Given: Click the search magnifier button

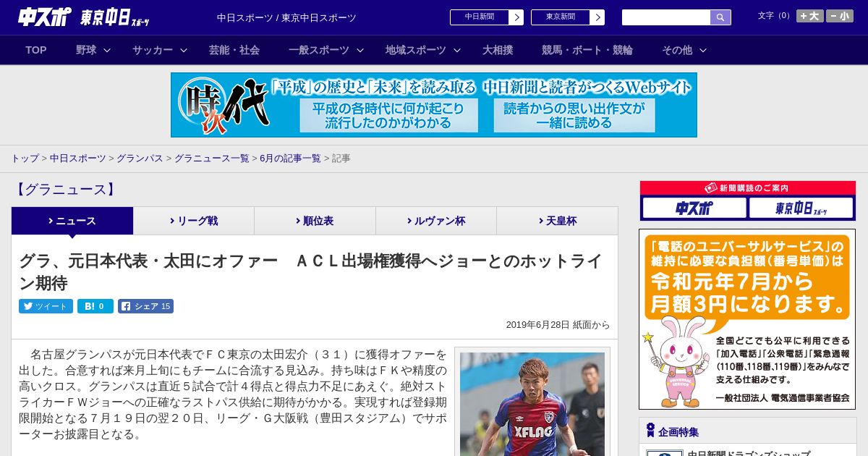Looking at the screenshot, I should pos(720,17).
